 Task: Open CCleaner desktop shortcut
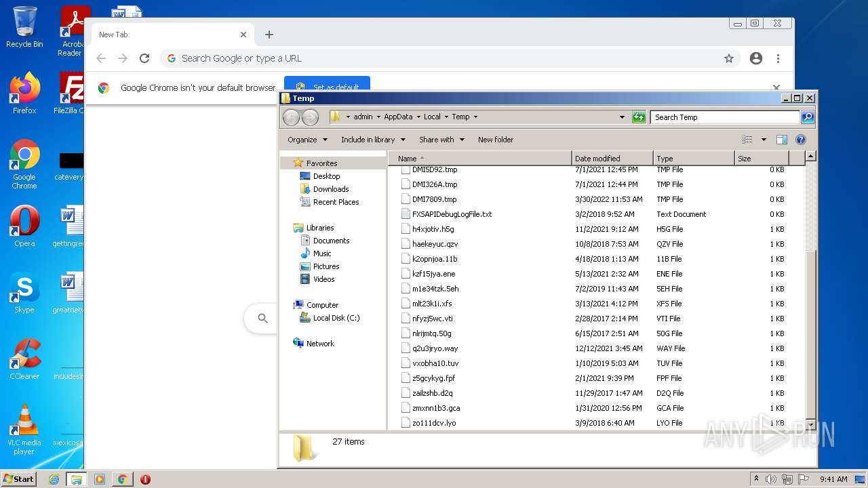pos(24,359)
